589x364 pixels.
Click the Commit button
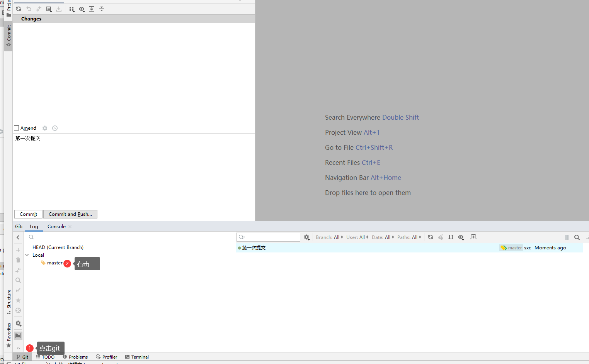[x=28, y=214]
